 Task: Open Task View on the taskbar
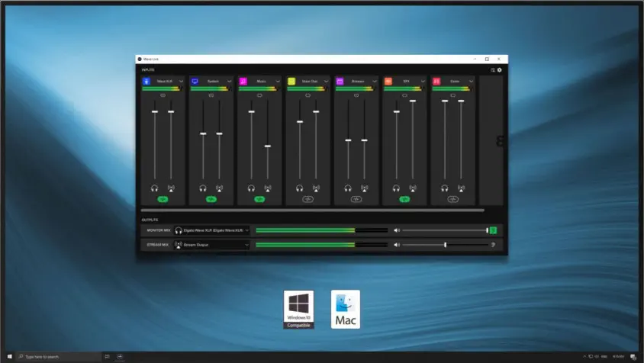coord(107,356)
